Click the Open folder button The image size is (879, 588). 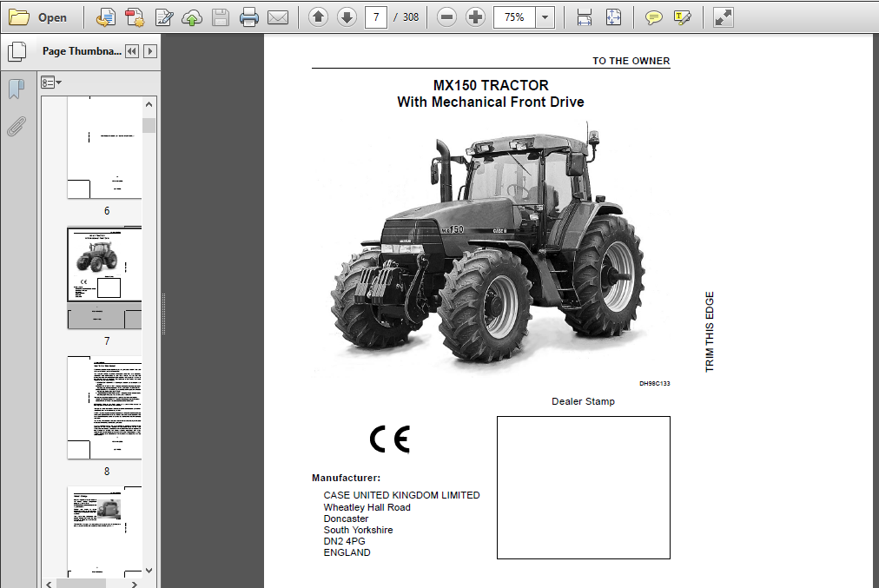pyautogui.click(x=37, y=17)
